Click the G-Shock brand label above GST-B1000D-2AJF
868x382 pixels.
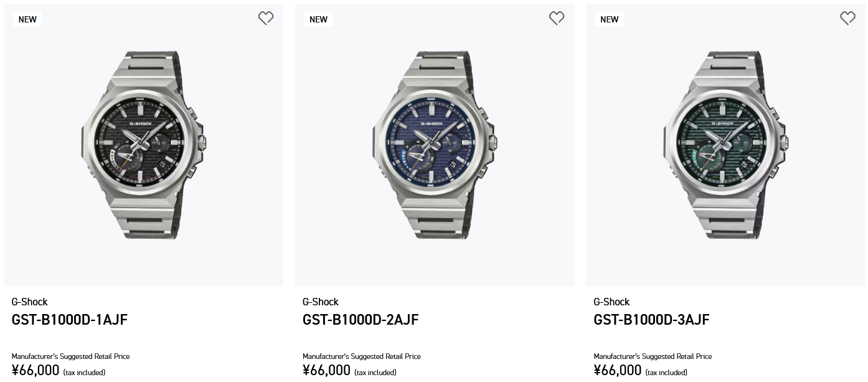click(x=321, y=302)
